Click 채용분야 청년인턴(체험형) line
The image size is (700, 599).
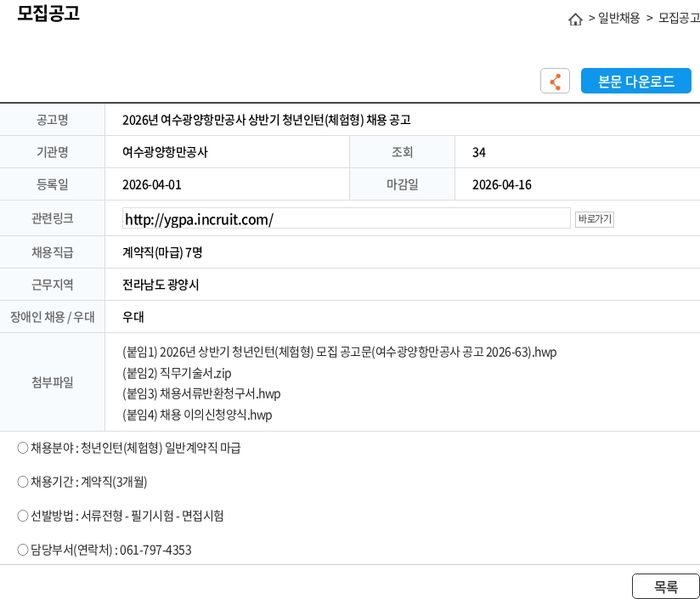(129, 448)
